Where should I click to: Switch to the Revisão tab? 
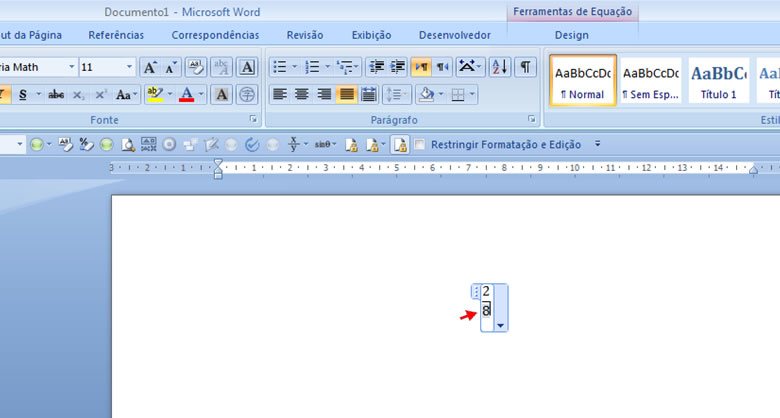point(305,35)
